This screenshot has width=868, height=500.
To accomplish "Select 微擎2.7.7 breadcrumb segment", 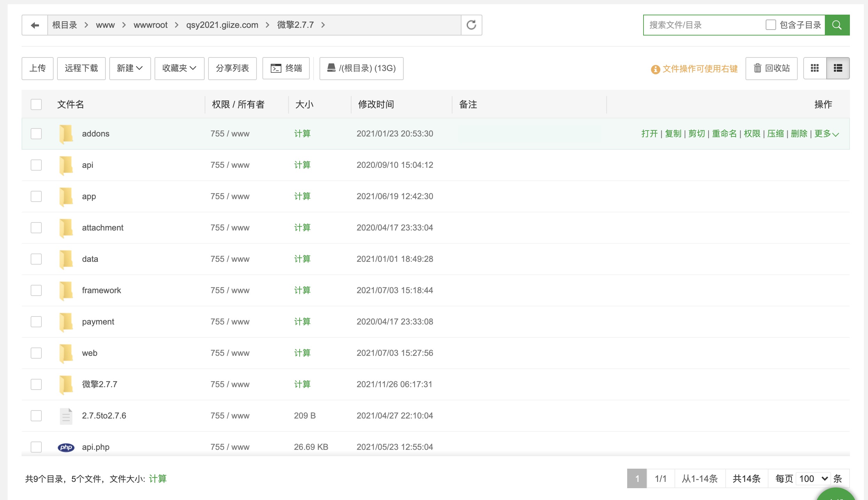I will [x=295, y=25].
